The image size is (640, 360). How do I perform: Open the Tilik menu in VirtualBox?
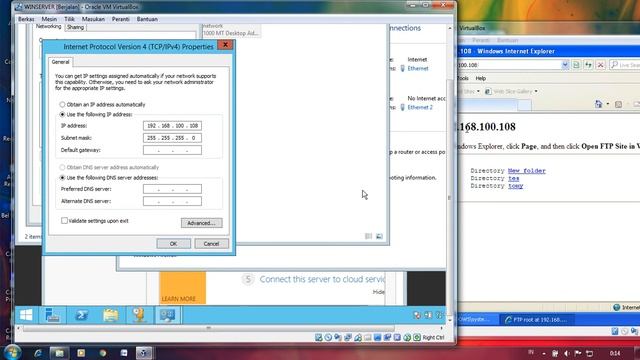click(69, 19)
